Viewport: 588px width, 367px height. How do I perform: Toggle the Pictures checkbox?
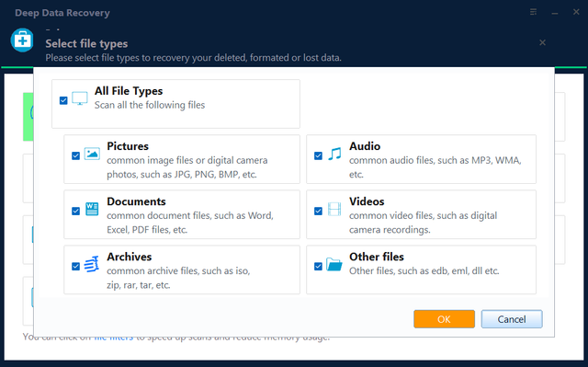pos(75,155)
